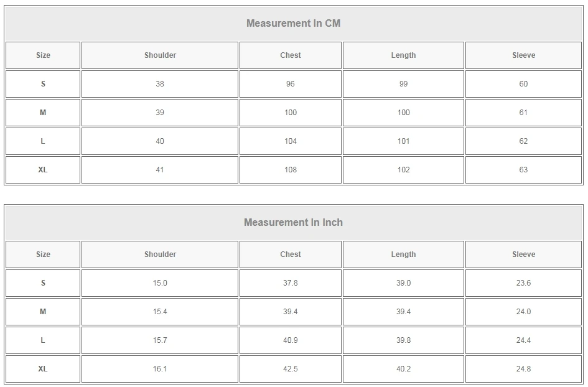Image resolution: width=588 pixels, height=387 pixels.
Task: Click the Length header in the Inch table
Action: 403,254
